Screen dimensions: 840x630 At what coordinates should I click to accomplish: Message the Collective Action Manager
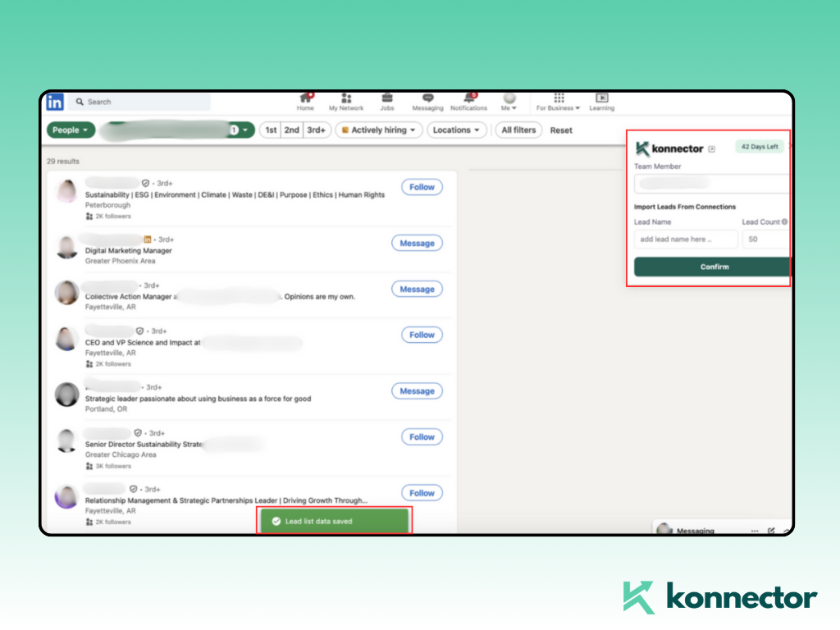click(417, 290)
